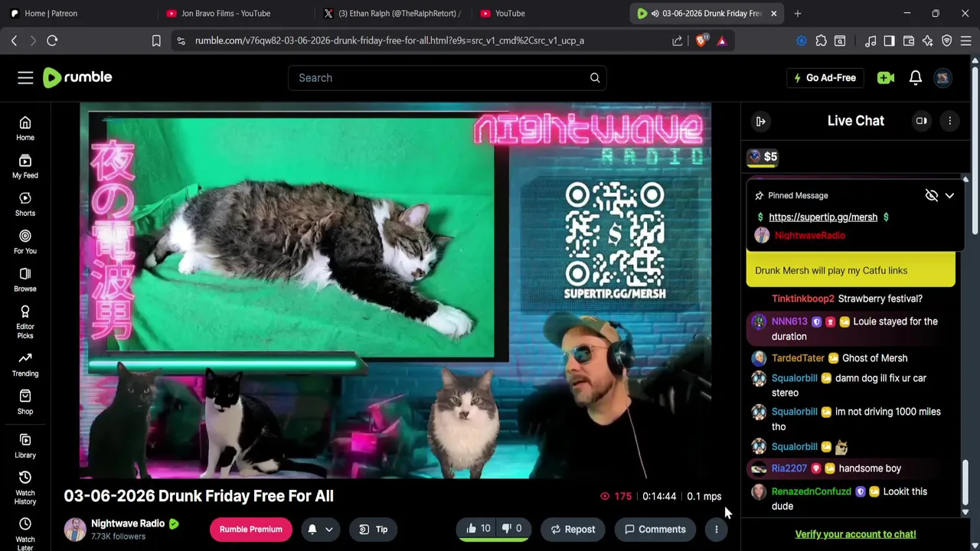Open Watch History in sidebar
This screenshot has width=980, height=551.
(x=25, y=487)
